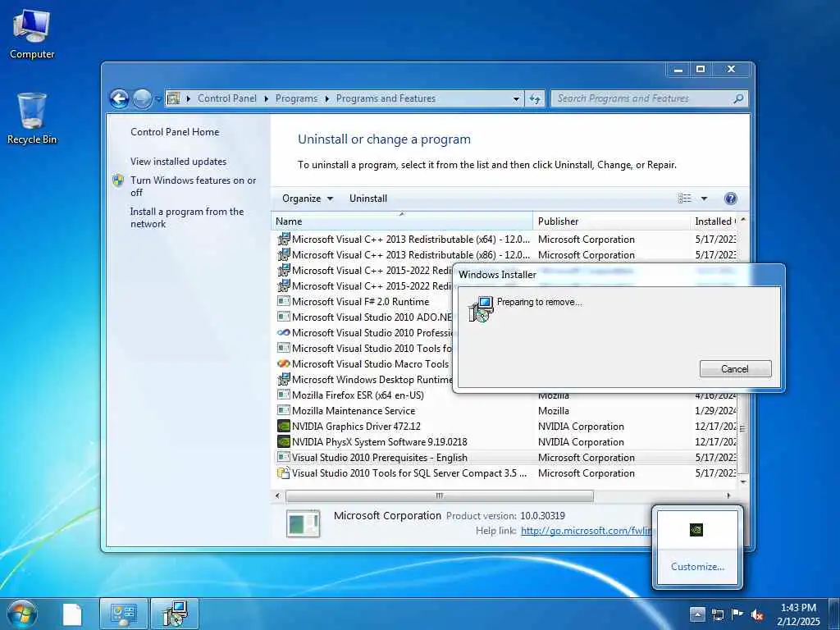Sort by the Name column header

click(x=402, y=221)
